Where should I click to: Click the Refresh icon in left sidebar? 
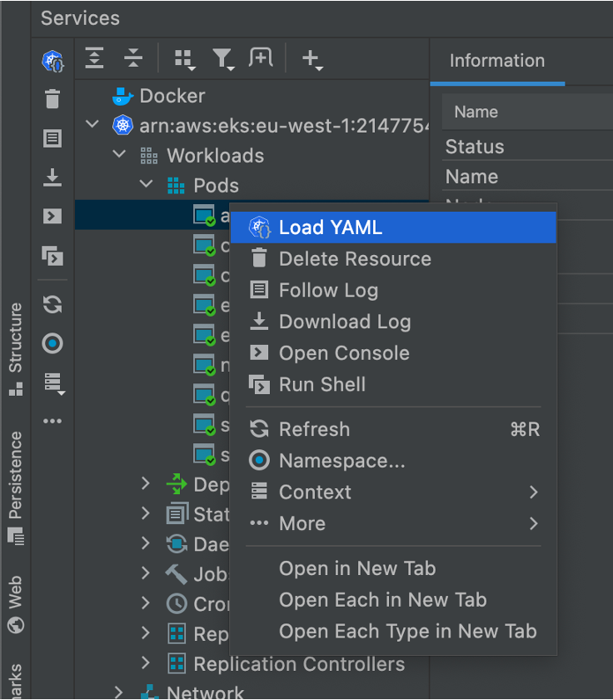pyautogui.click(x=52, y=304)
